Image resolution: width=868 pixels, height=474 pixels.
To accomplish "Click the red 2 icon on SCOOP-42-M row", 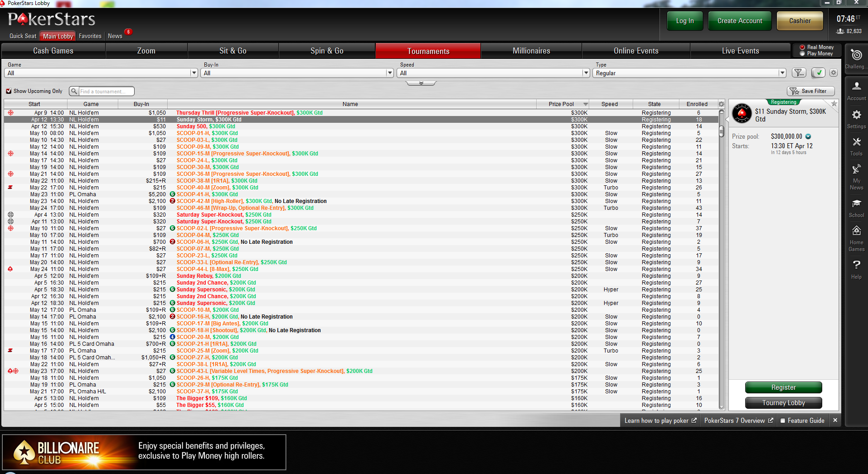I will coord(172,201).
